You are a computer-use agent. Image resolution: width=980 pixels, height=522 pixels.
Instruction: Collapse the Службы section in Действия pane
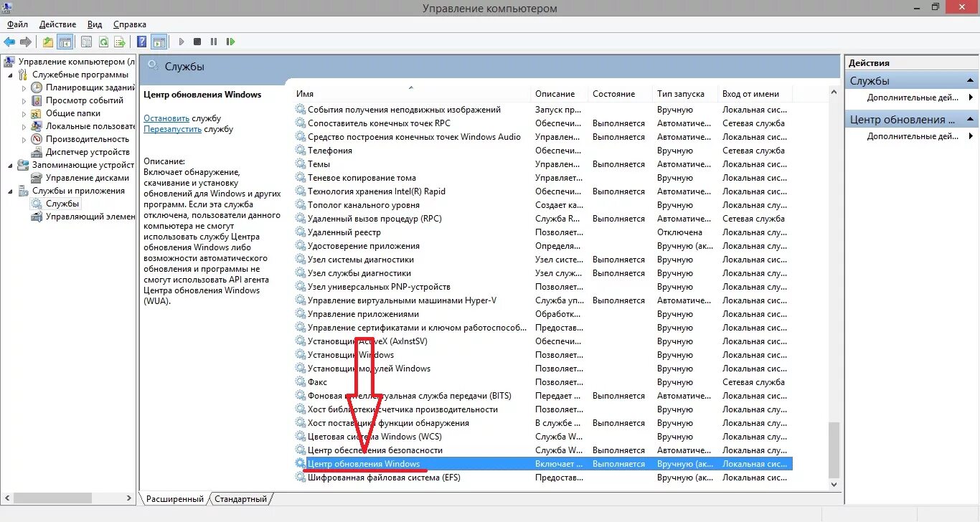point(971,81)
